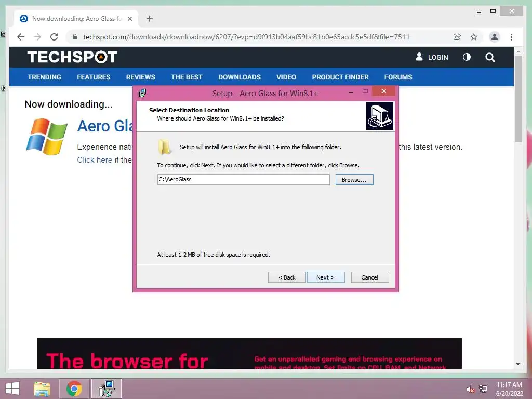Open TechSpot search magnifier
Viewport: 532px width, 399px height.
[490, 57]
